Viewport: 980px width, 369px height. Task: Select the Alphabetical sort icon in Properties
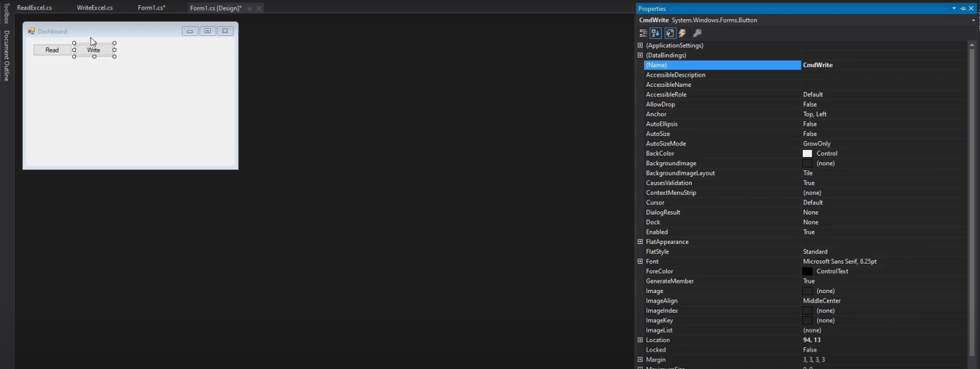coord(655,33)
